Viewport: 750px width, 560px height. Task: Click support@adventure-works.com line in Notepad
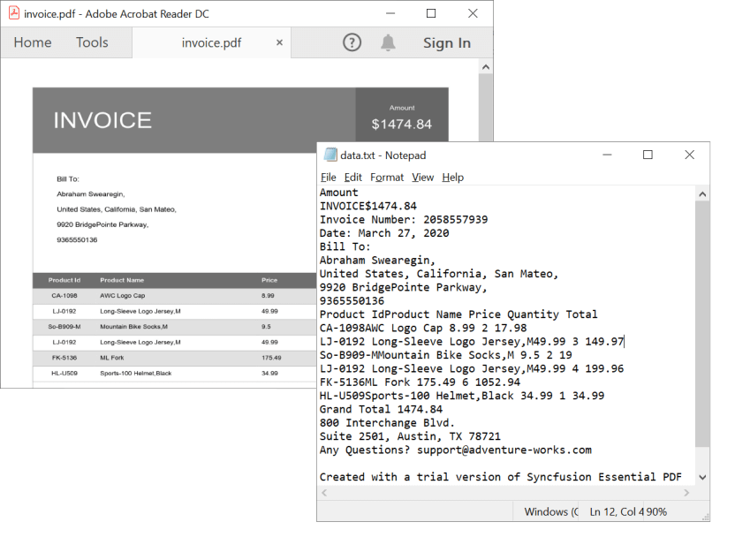(456, 450)
